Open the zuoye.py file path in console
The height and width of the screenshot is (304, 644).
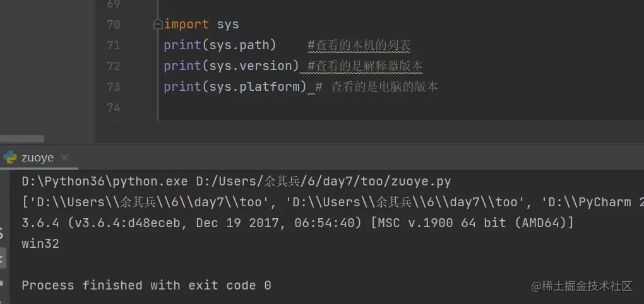click(323, 182)
